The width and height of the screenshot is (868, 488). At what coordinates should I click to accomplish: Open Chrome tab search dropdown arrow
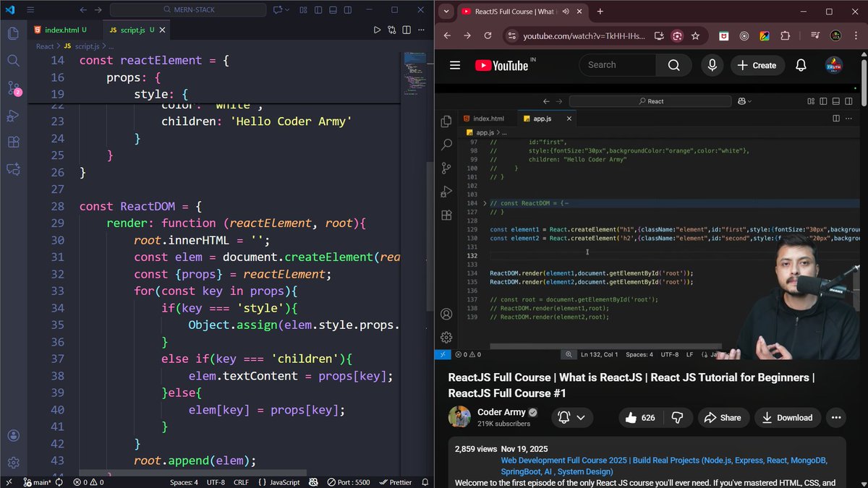coord(446,12)
